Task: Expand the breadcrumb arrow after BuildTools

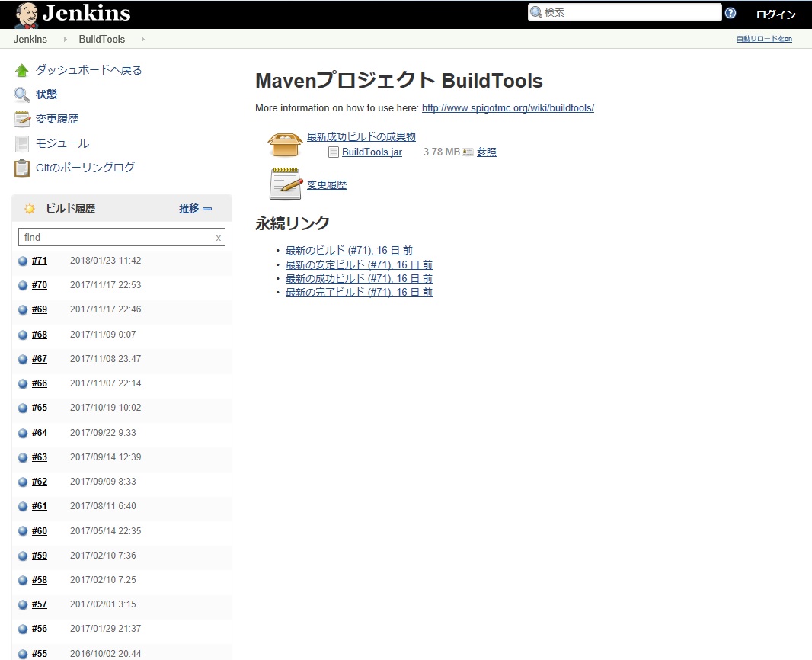Action: [142, 40]
